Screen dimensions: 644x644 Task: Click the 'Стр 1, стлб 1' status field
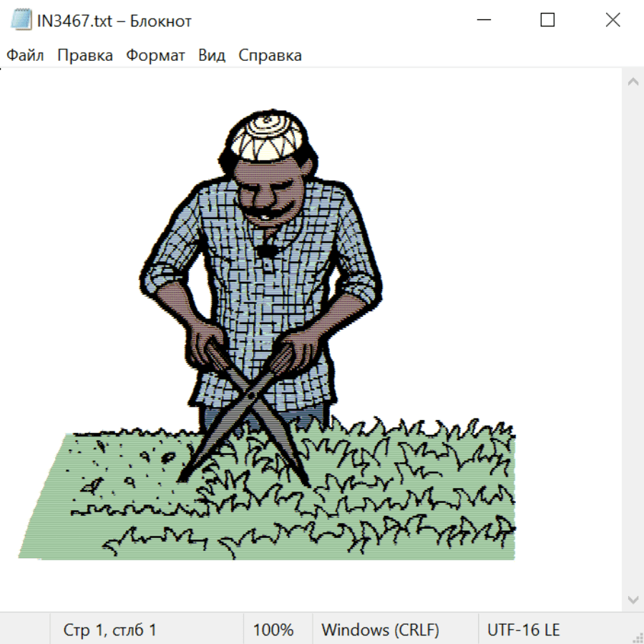110,630
